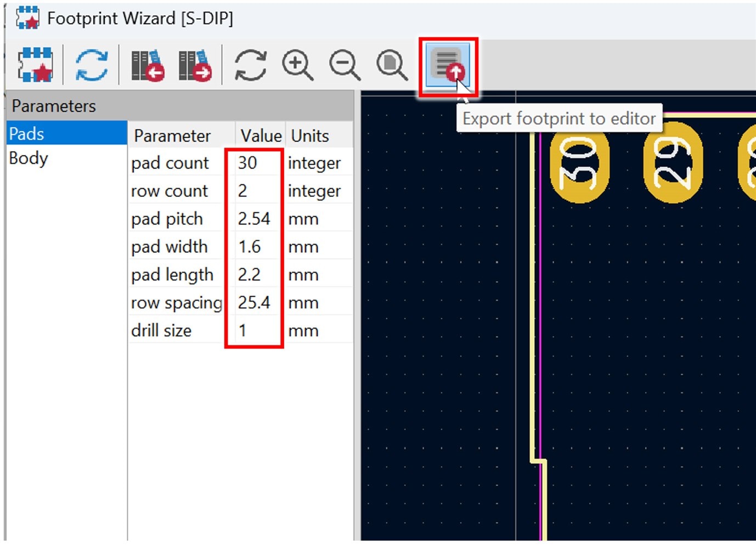This screenshot has height=548, width=756.
Task: Click the Parameters panel heading
Action: 54,106
